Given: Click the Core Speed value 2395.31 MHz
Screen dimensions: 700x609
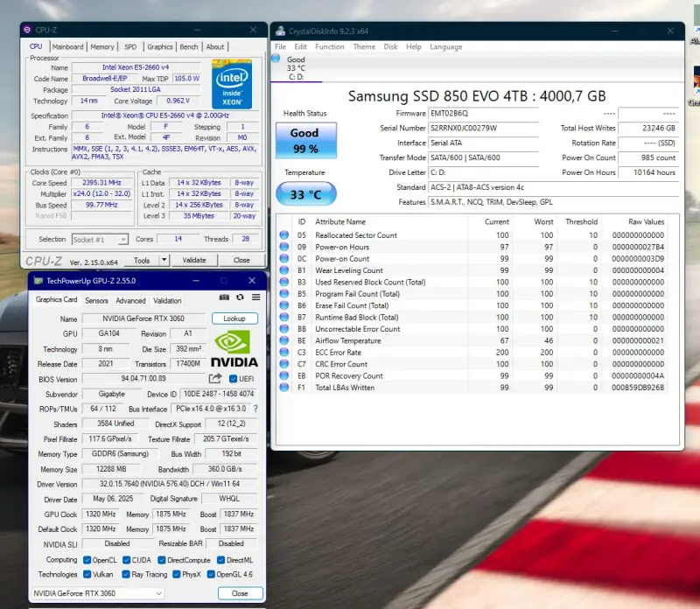Looking at the screenshot, I should [101, 183].
